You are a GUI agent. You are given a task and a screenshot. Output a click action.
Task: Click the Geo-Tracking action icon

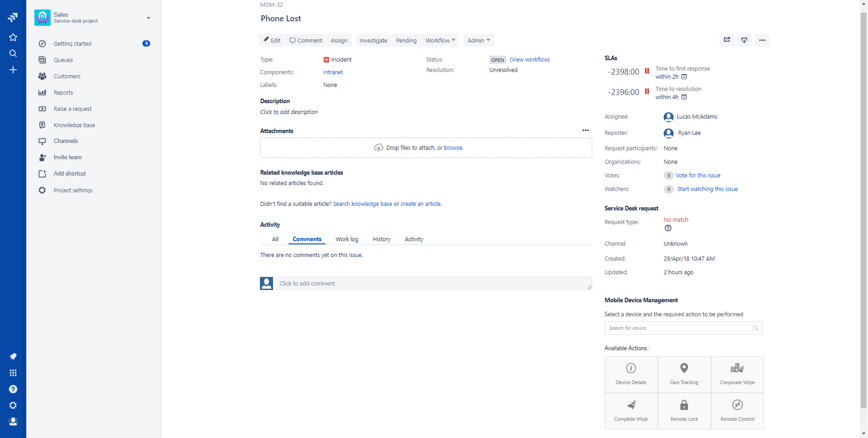(x=684, y=368)
